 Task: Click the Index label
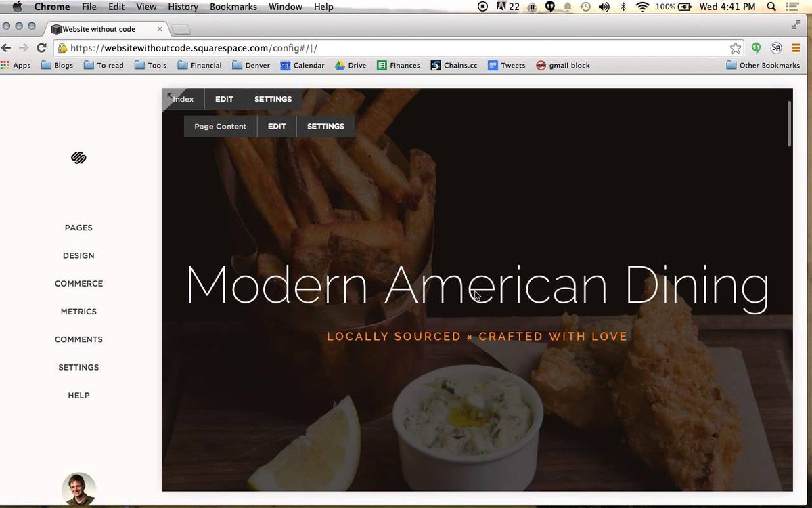tap(183, 99)
